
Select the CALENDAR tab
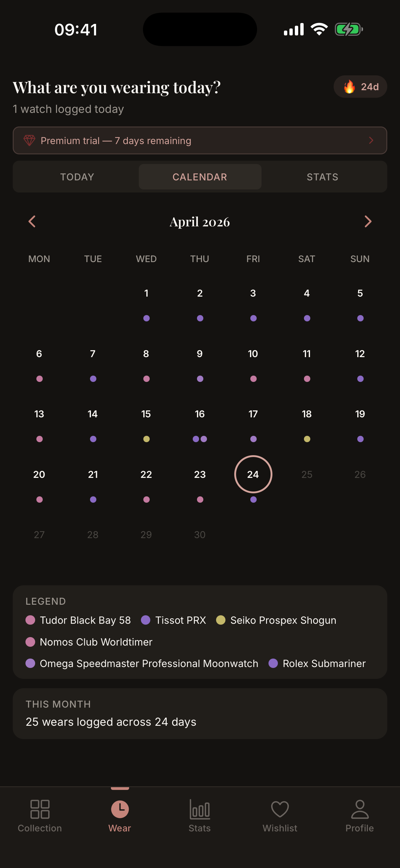click(x=200, y=177)
